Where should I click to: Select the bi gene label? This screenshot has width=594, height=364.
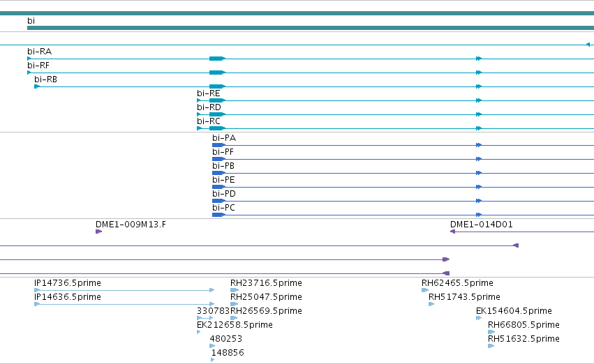click(31, 21)
